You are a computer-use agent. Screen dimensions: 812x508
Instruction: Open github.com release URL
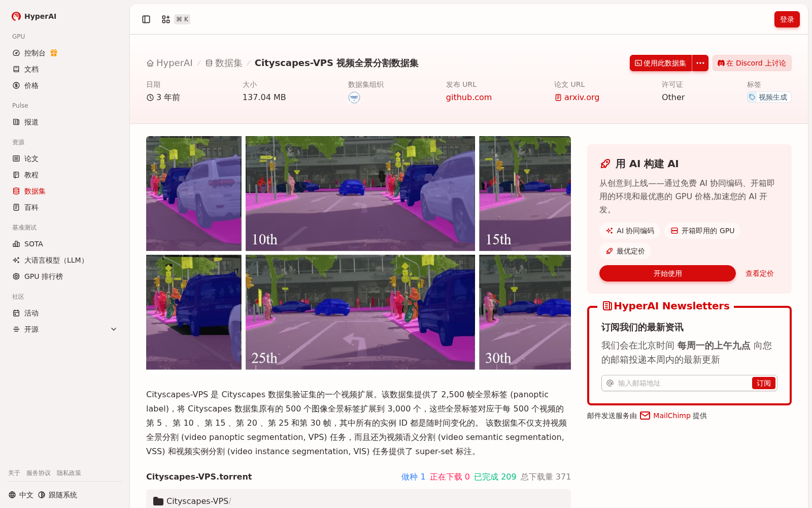point(469,97)
